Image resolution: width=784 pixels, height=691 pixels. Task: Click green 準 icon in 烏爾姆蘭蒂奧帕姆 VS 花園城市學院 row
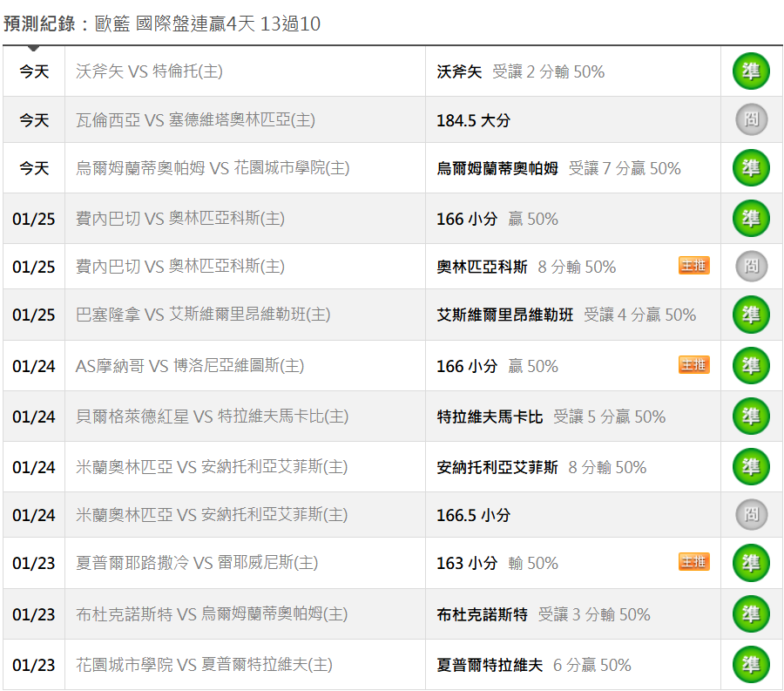click(x=751, y=168)
